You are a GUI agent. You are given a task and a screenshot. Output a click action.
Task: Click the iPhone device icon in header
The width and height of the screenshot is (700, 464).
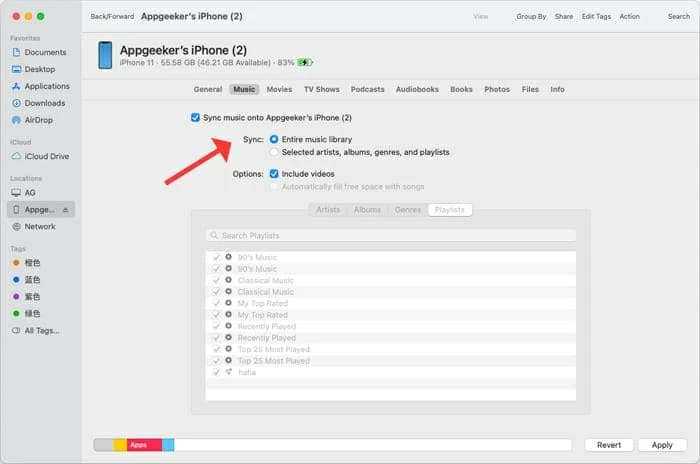pos(105,55)
